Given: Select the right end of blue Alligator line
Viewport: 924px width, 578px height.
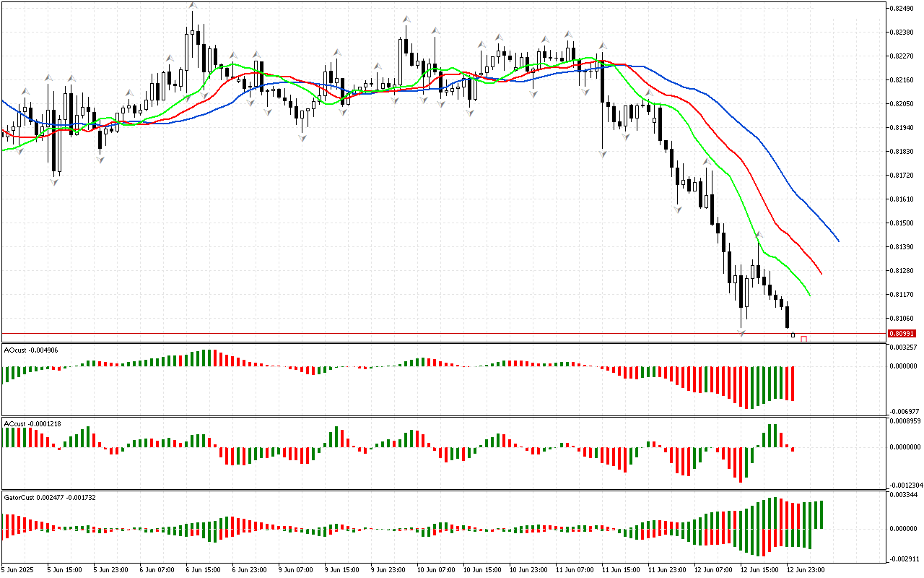Looking at the screenshot, I should pos(837,241).
